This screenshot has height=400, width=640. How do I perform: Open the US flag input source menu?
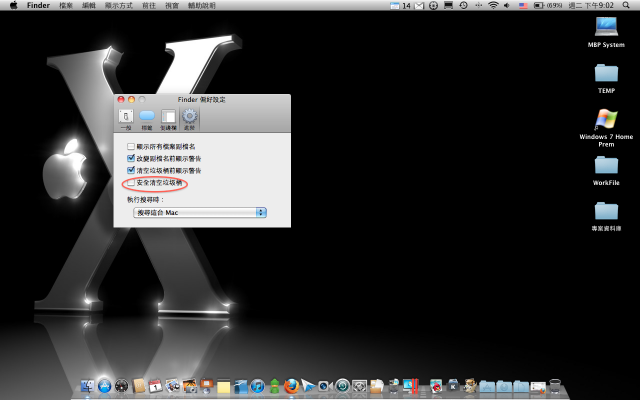[x=523, y=5]
